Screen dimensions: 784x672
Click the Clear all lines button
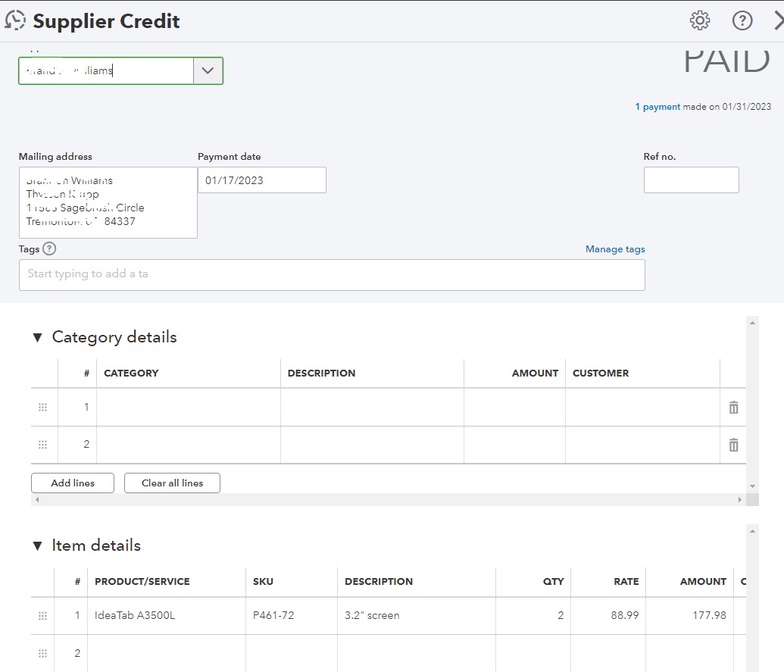(x=172, y=483)
